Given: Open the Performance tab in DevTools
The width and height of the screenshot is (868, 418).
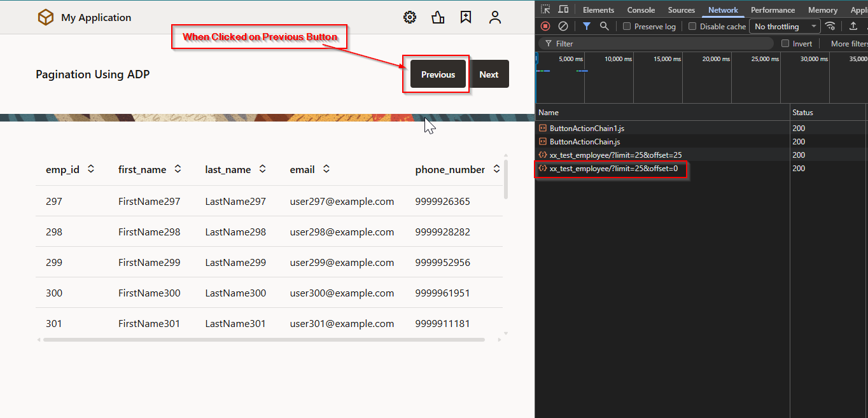Looking at the screenshot, I should click(x=773, y=10).
